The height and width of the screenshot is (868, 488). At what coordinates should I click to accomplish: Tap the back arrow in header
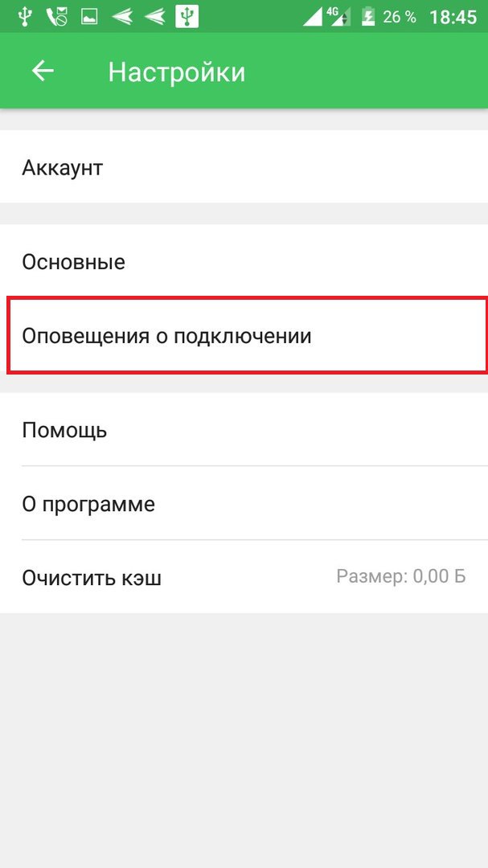click(x=43, y=72)
